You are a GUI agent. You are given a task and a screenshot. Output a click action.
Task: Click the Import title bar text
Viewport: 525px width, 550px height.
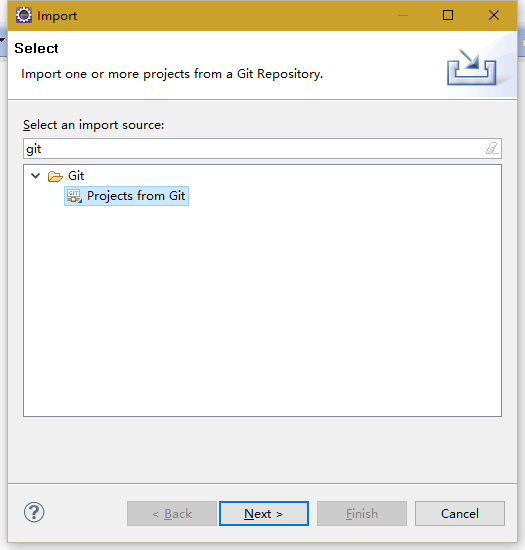[57, 16]
